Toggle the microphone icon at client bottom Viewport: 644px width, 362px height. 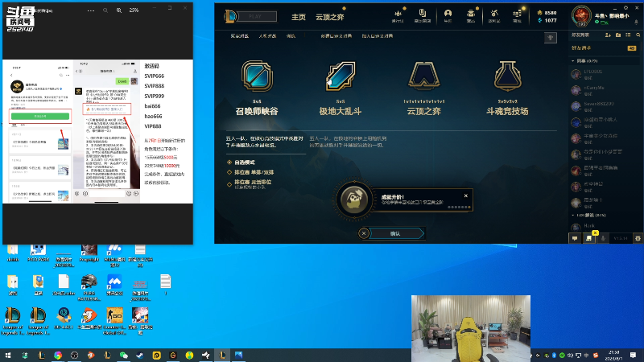coord(603,238)
